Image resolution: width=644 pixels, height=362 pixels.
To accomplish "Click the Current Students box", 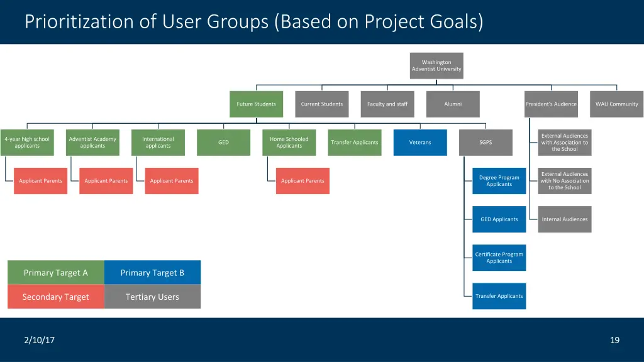I will [321, 104].
